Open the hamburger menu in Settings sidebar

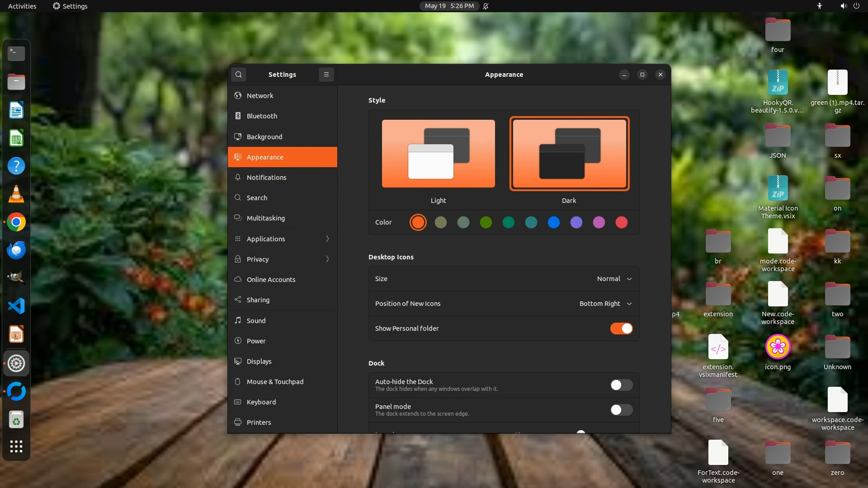coord(326,75)
